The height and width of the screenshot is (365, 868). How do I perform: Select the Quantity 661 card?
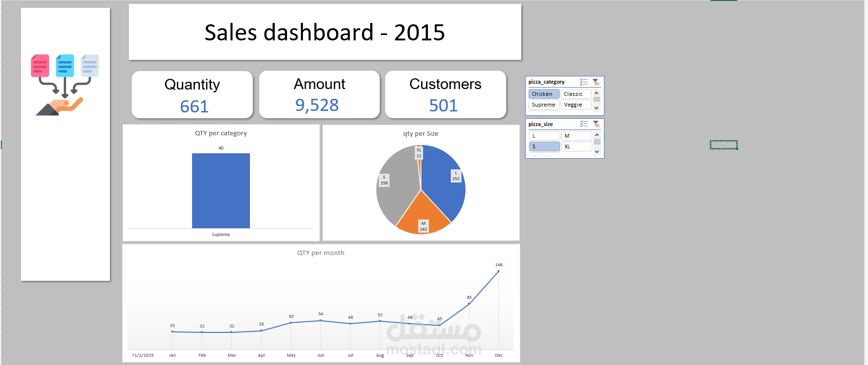(192, 94)
